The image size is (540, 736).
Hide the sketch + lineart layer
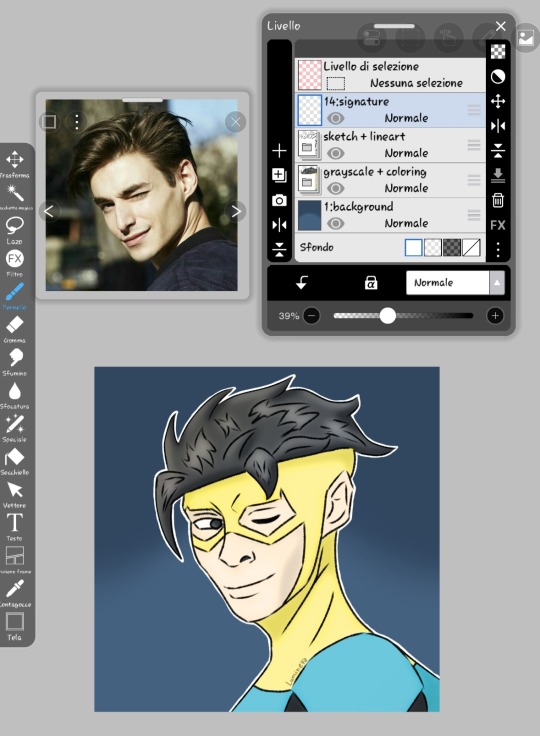335,153
